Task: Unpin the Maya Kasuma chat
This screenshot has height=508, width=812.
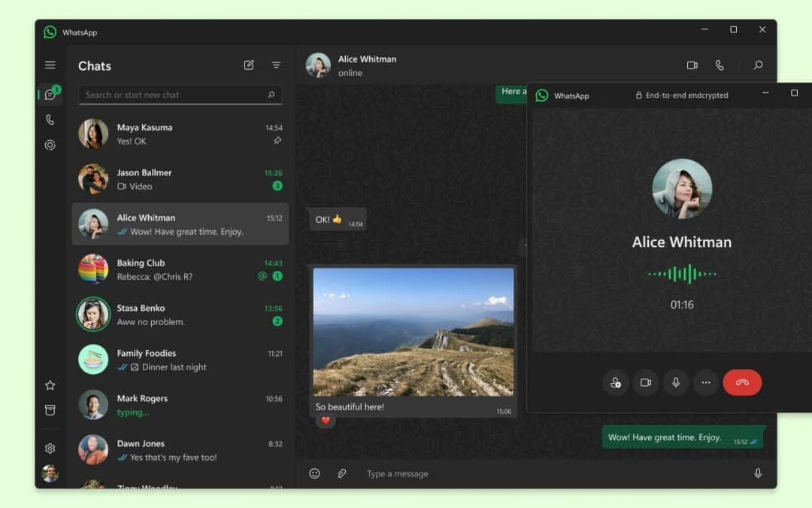Action: (x=277, y=141)
